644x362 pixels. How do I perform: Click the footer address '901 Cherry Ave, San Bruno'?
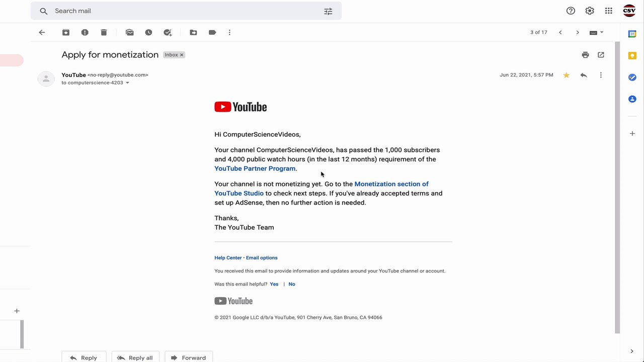pyautogui.click(x=327, y=318)
